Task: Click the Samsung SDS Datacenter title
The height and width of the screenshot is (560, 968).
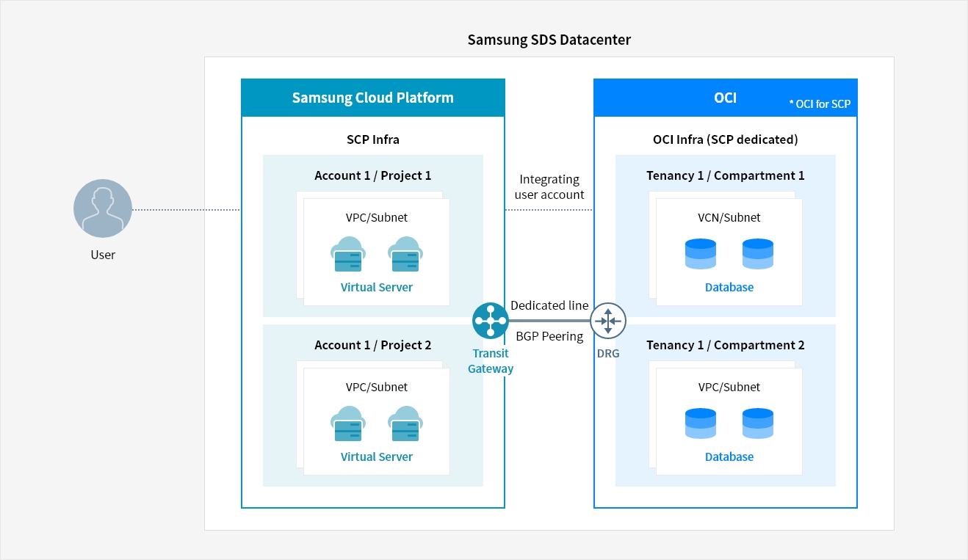Action: tap(549, 40)
